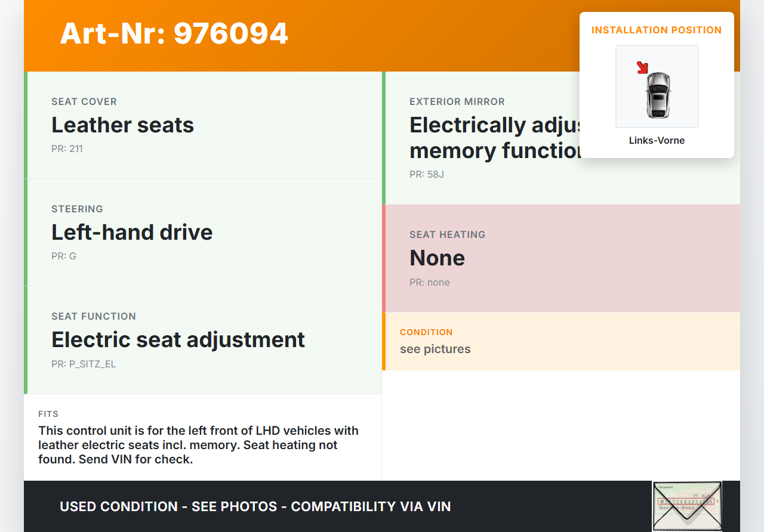Screen dimensions: 764x532
Task: Select the Electric seat adjustment card
Action: [x=203, y=340]
